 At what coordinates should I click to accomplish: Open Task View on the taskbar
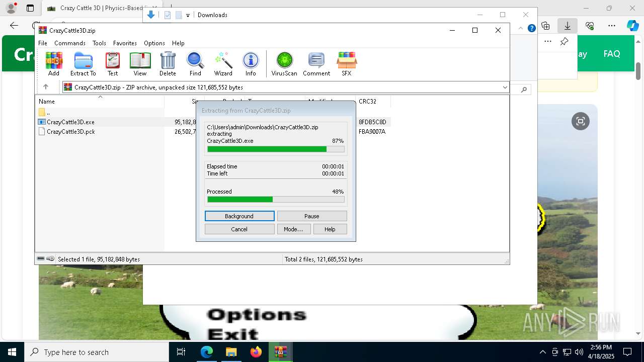pyautogui.click(x=182, y=352)
